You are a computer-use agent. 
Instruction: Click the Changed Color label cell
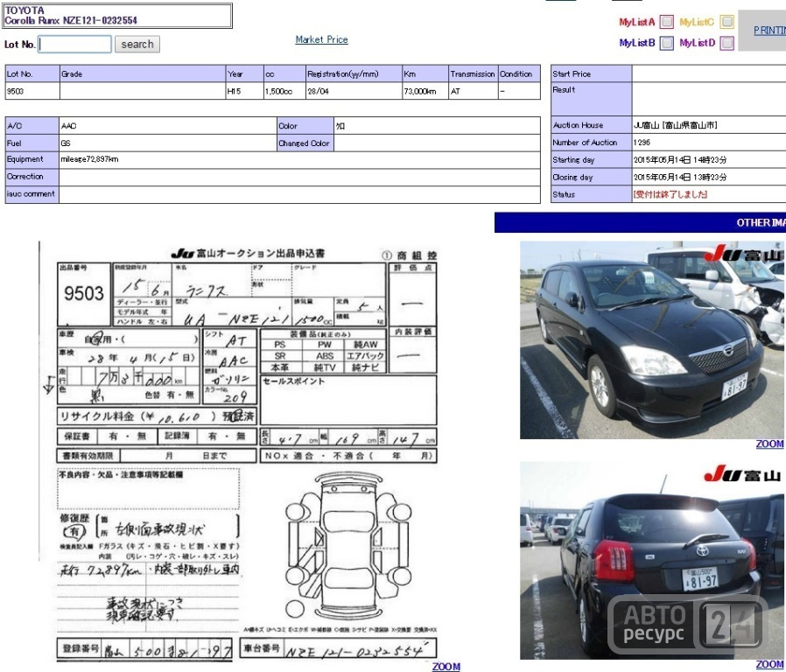pos(305,143)
